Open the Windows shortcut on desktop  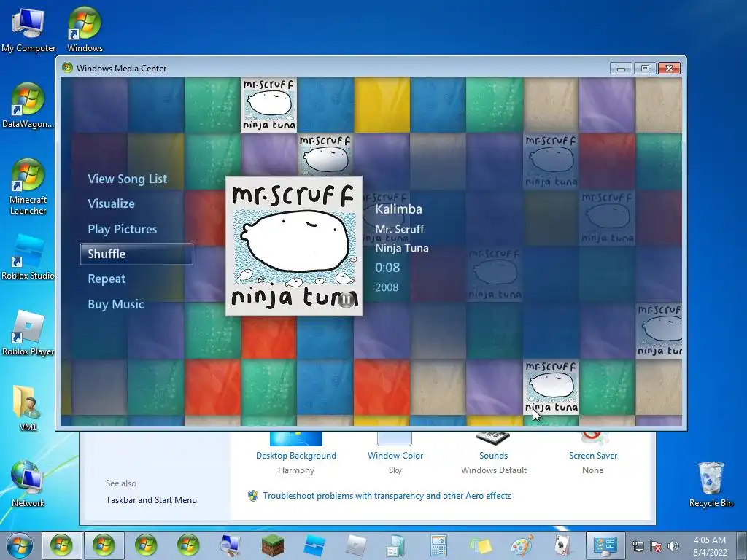[x=85, y=29]
